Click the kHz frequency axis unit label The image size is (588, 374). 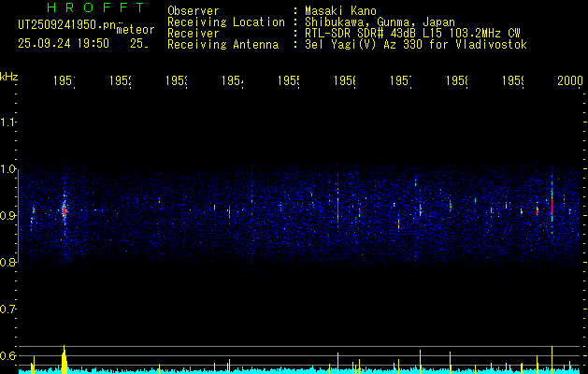(x=9, y=75)
